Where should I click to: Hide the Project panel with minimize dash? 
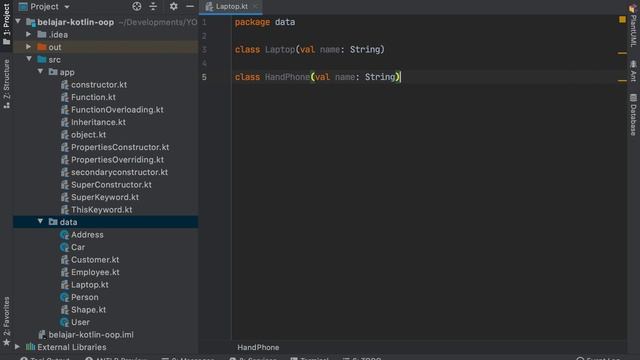click(x=190, y=6)
